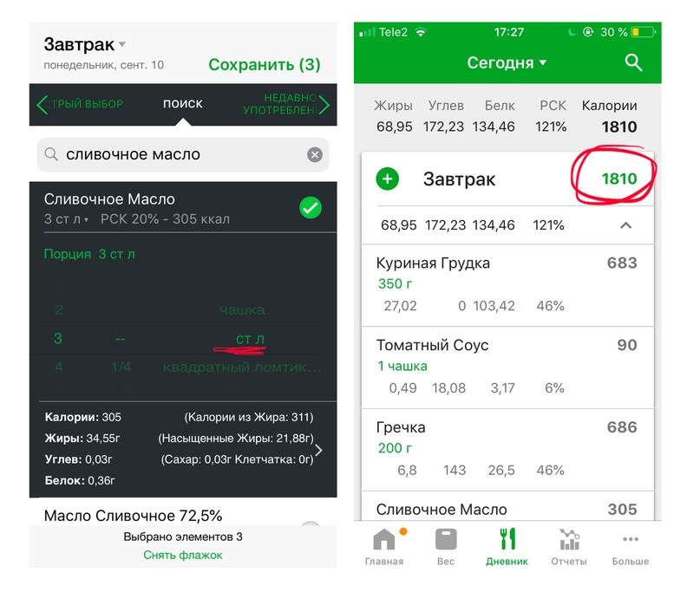Uncheck the Сливочное Масло green checkmark
Viewport: 700px width, 592px height.
coord(311,207)
